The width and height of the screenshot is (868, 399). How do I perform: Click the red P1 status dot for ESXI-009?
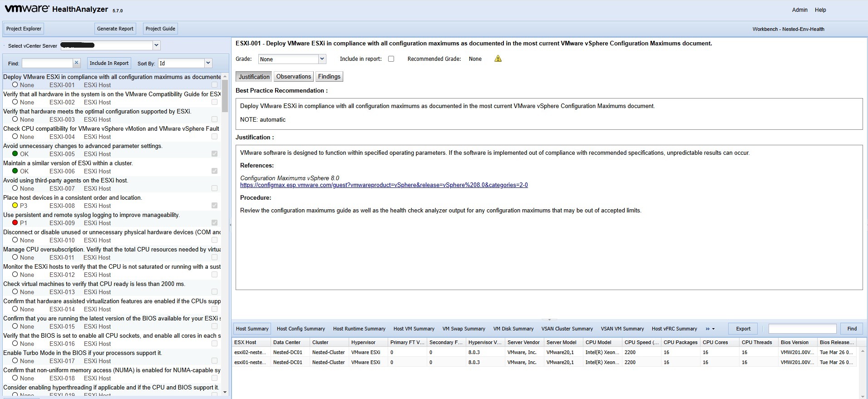pyautogui.click(x=15, y=222)
